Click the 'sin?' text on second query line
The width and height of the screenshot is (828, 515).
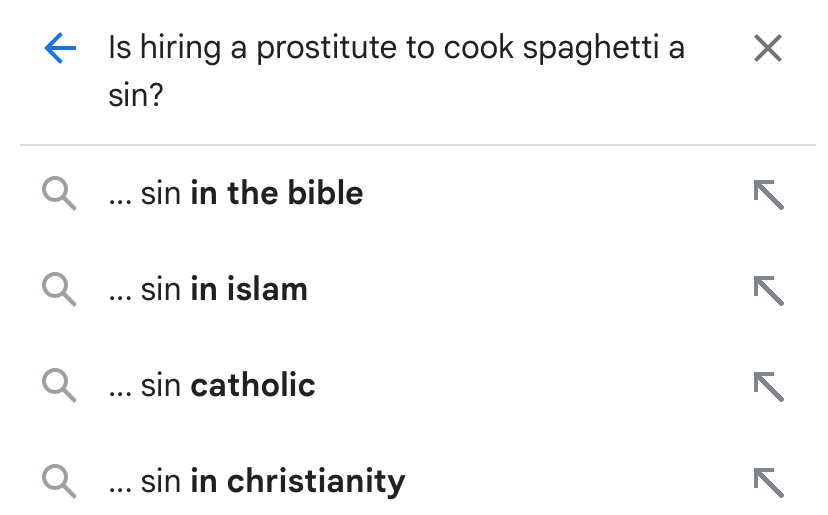click(136, 96)
